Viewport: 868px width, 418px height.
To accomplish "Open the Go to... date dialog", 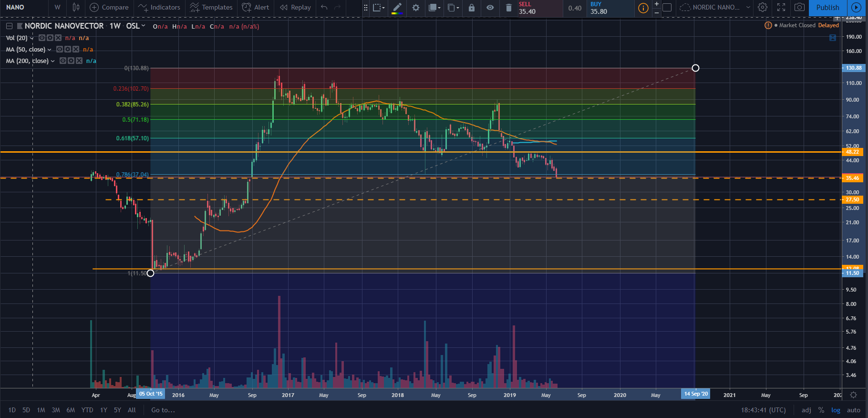I will tap(163, 410).
